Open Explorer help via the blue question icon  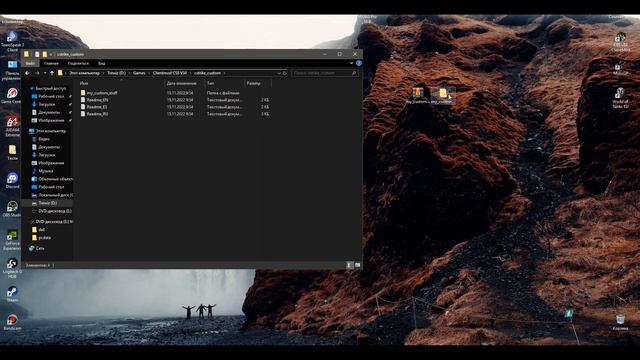[x=358, y=63]
